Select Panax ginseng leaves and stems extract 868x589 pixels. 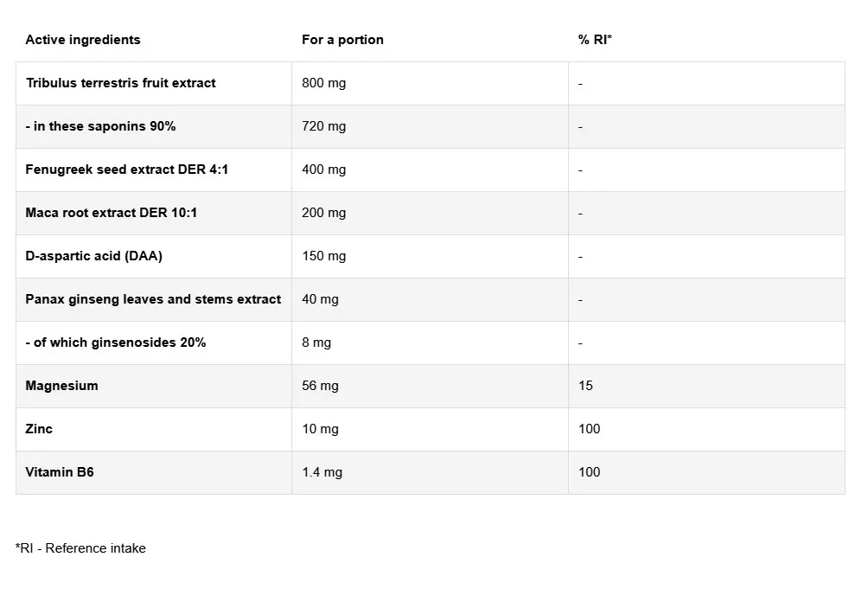(x=153, y=299)
